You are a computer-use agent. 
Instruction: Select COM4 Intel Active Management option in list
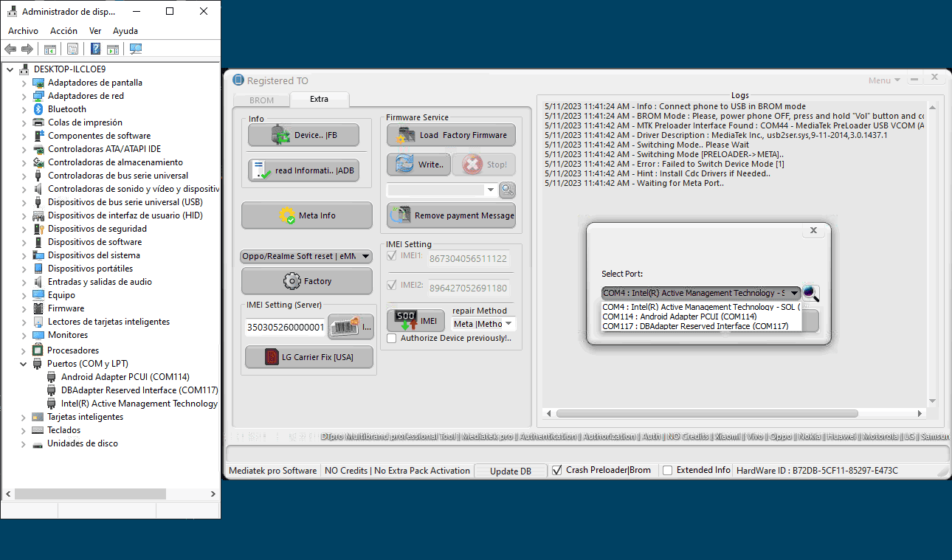click(701, 307)
